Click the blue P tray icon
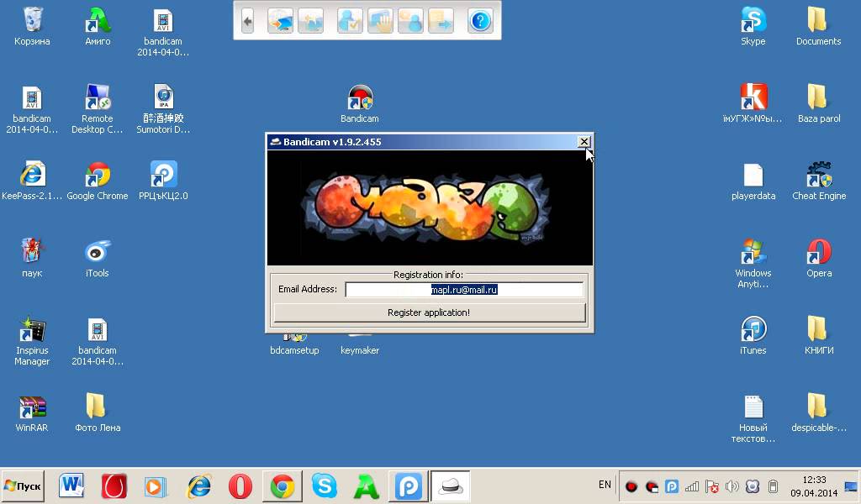The height and width of the screenshot is (504, 861). tap(671, 486)
